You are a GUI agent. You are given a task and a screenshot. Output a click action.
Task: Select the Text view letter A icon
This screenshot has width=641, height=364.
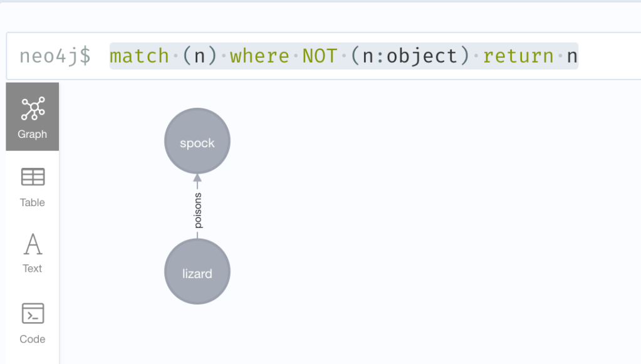pos(33,244)
